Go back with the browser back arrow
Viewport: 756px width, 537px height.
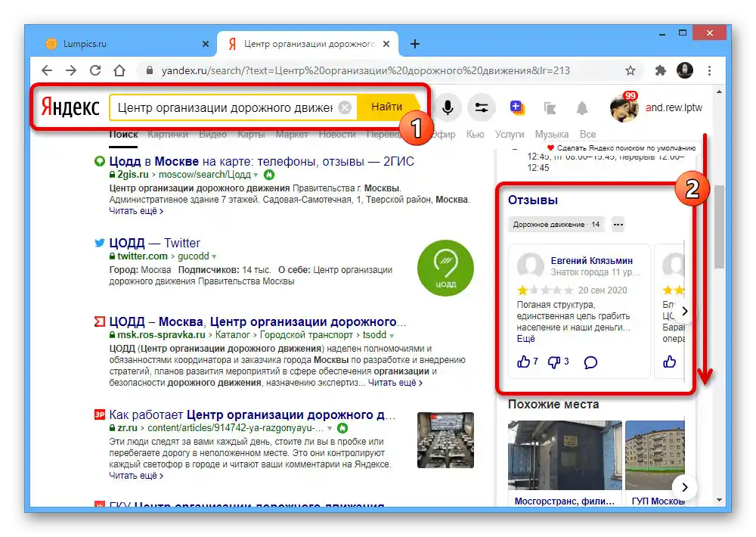(x=47, y=70)
